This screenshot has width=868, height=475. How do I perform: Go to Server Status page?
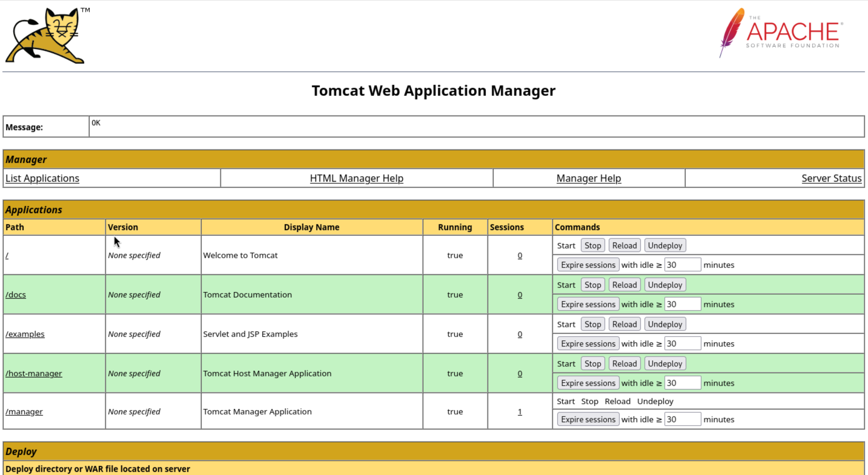point(831,178)
